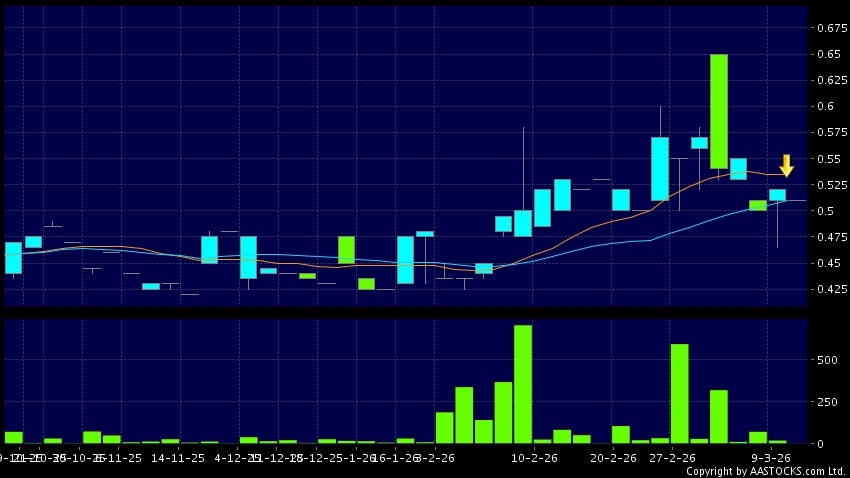
Task: Select the tall green candle peaking at 0.65
Action: point(718,111)
